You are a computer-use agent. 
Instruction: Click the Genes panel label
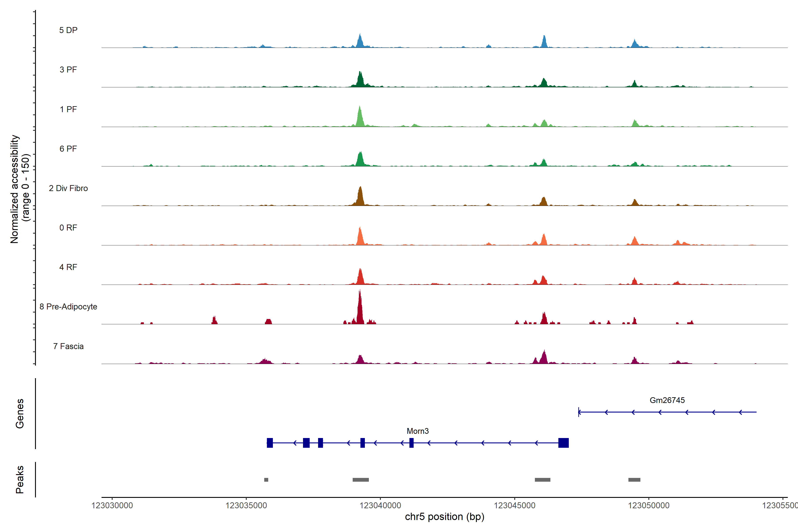tap(20, 413)
